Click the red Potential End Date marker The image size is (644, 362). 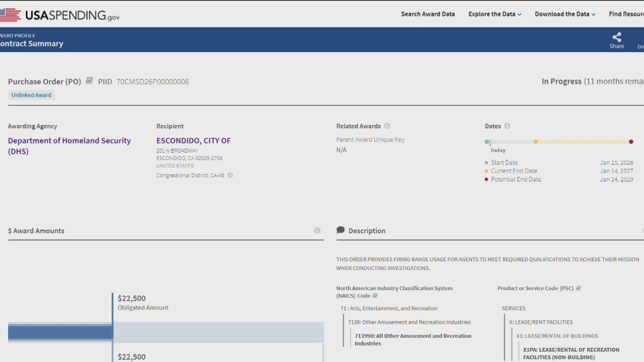(x=631, y=142)
